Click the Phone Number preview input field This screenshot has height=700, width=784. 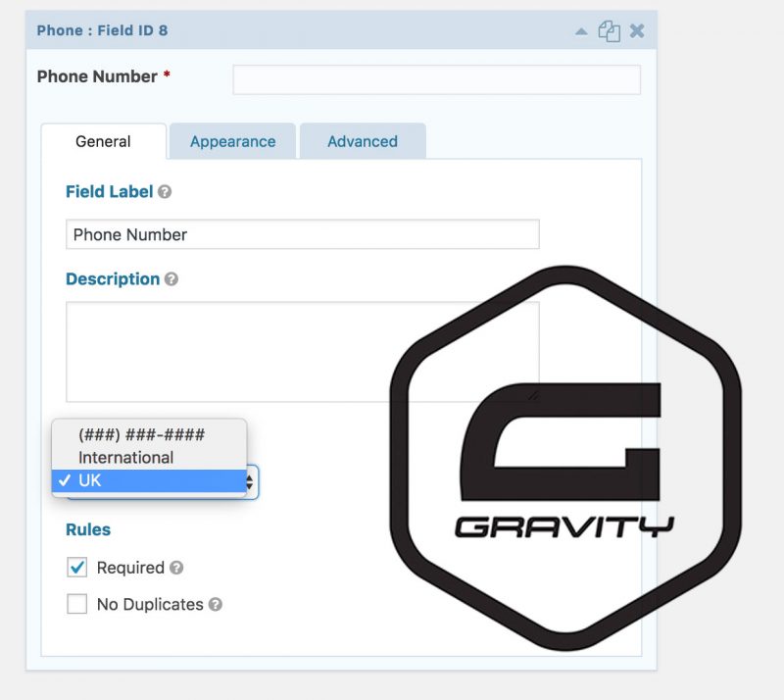(436, 79)
